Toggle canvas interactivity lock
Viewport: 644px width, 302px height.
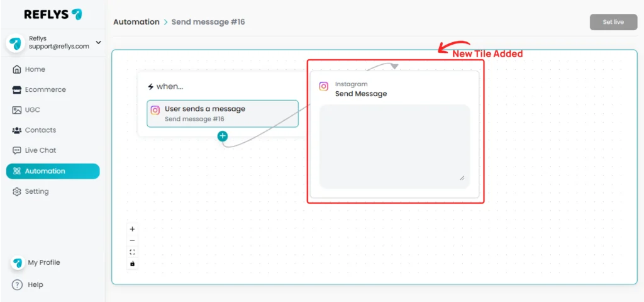[132, 264]
